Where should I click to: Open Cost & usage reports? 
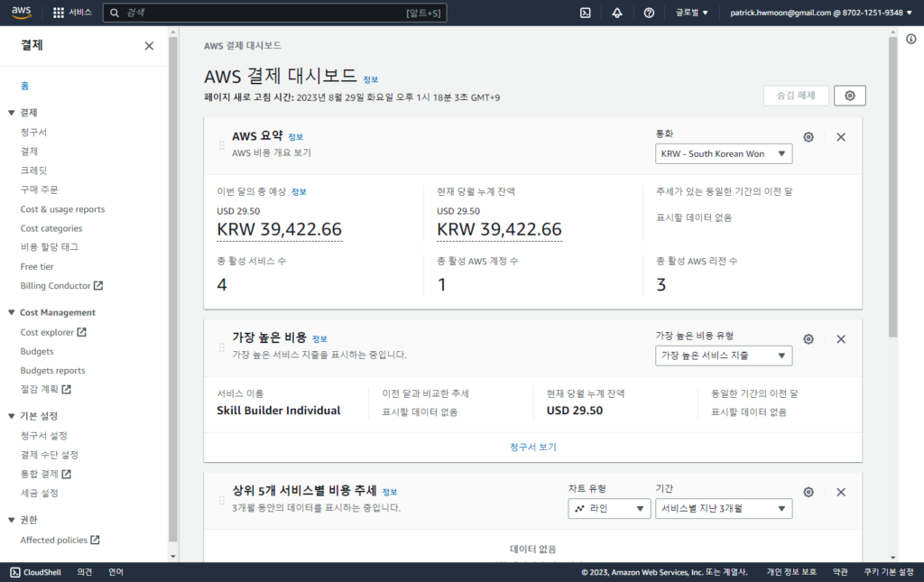click(x=62, y=209)
